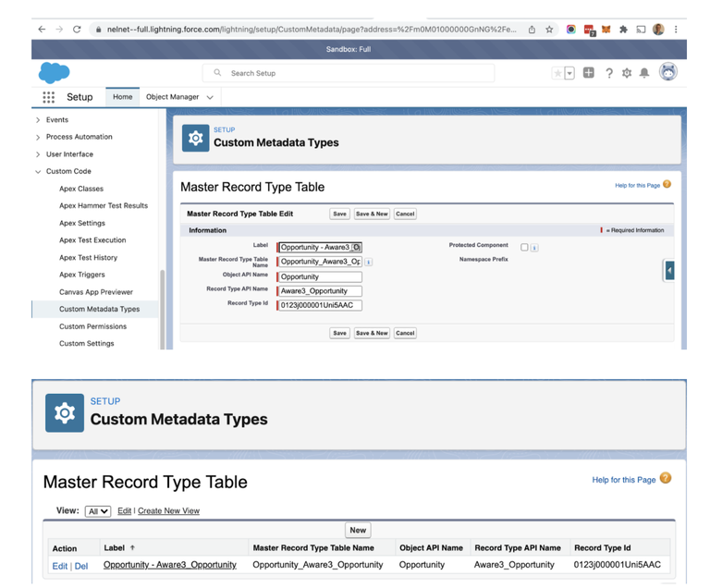This screenshot has width=710, height=588.
Task: Click the orange help icon on edit page
Action: click(667, 184)
